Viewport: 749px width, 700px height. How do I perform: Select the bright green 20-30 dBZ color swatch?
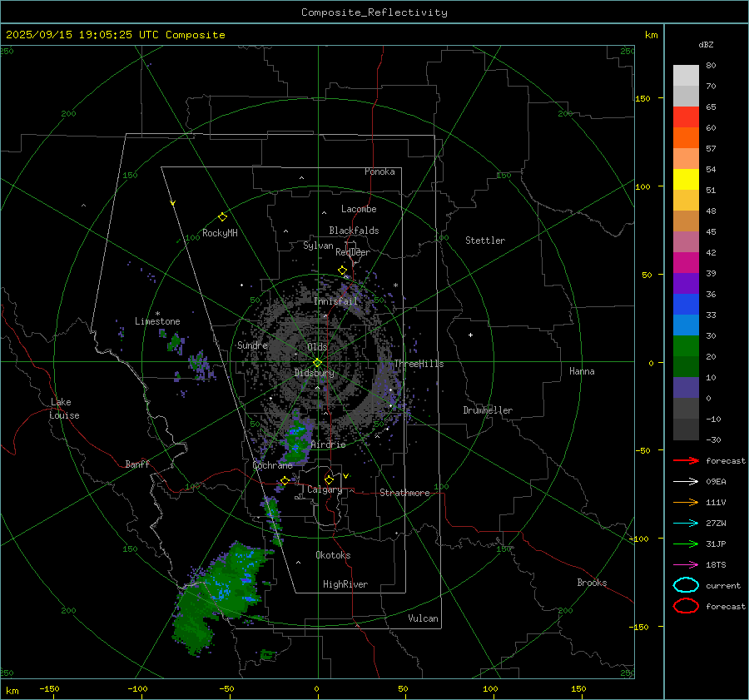point(686,346)
